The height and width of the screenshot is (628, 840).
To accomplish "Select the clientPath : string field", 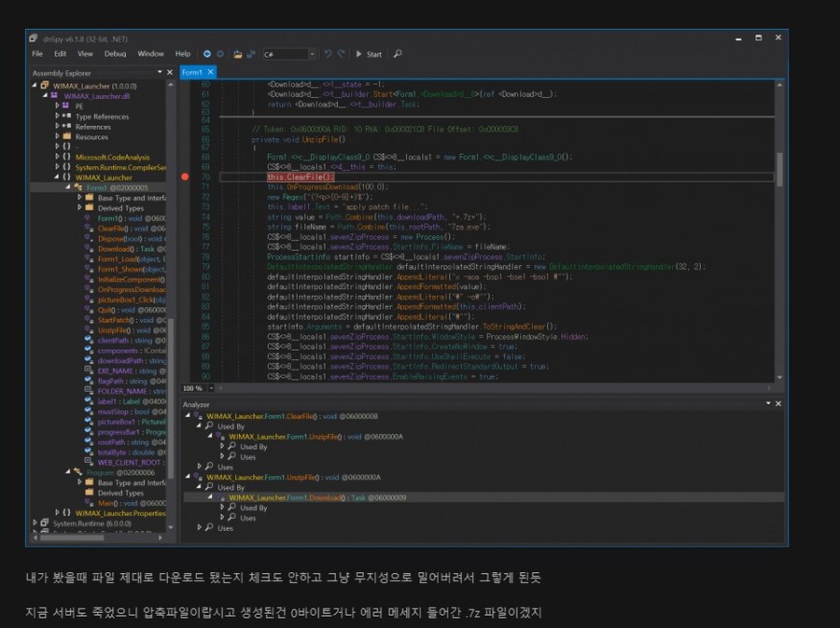I will click(131, 341).
